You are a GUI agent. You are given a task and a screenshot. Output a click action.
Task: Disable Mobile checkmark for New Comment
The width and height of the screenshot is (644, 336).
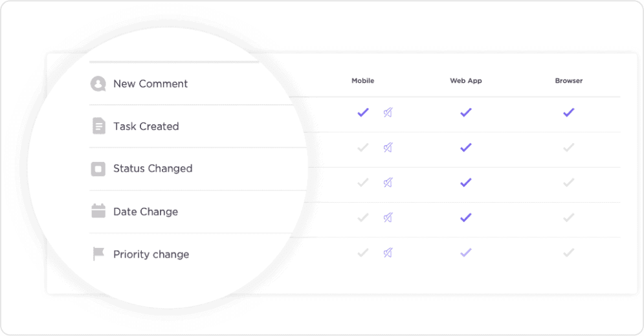coord(363,112)
